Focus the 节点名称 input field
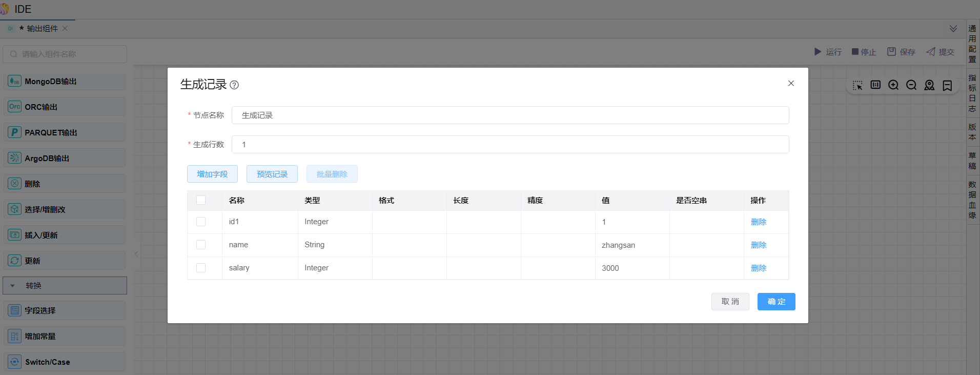This screenshot has width=980, height=375. [511, 115]
